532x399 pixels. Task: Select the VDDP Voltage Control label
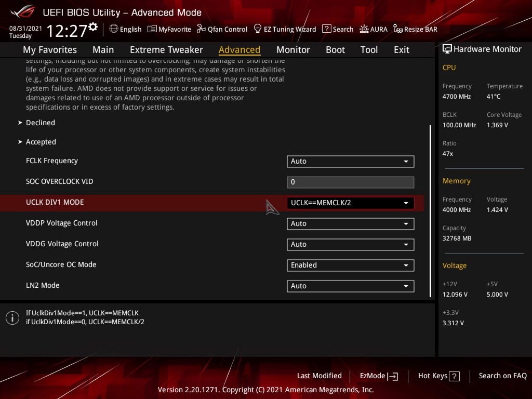[62, 223]
